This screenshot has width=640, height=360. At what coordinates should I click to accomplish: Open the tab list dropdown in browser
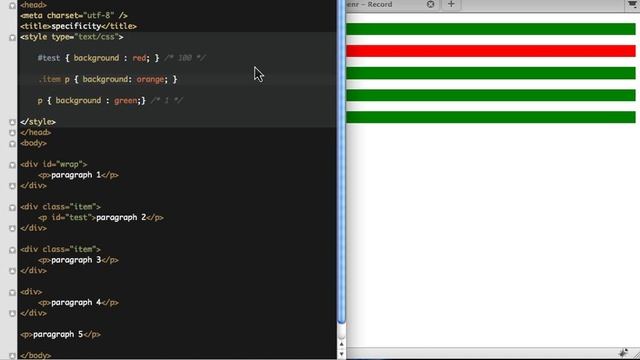633,4
